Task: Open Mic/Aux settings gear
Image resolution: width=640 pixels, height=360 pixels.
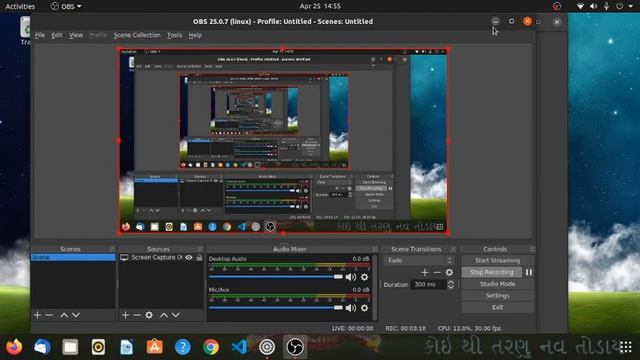Action: coord(364,308)
